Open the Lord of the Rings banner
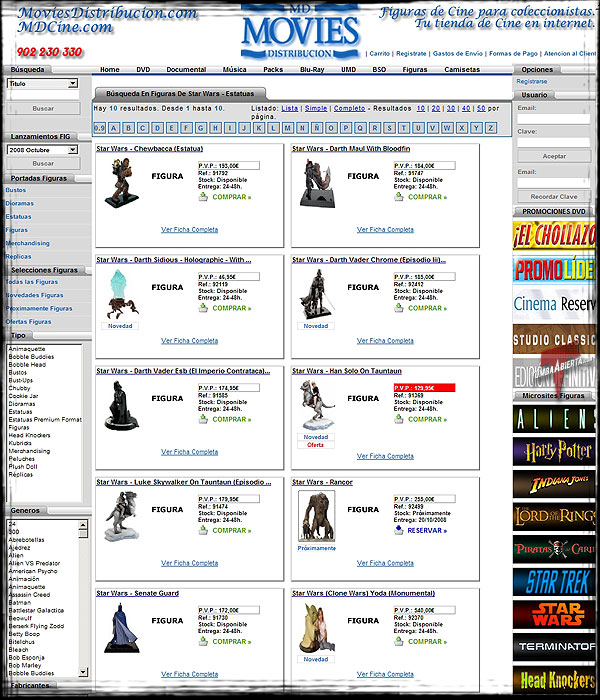The height and width of the screenshot is (700, 600). (x=554, y=517)
